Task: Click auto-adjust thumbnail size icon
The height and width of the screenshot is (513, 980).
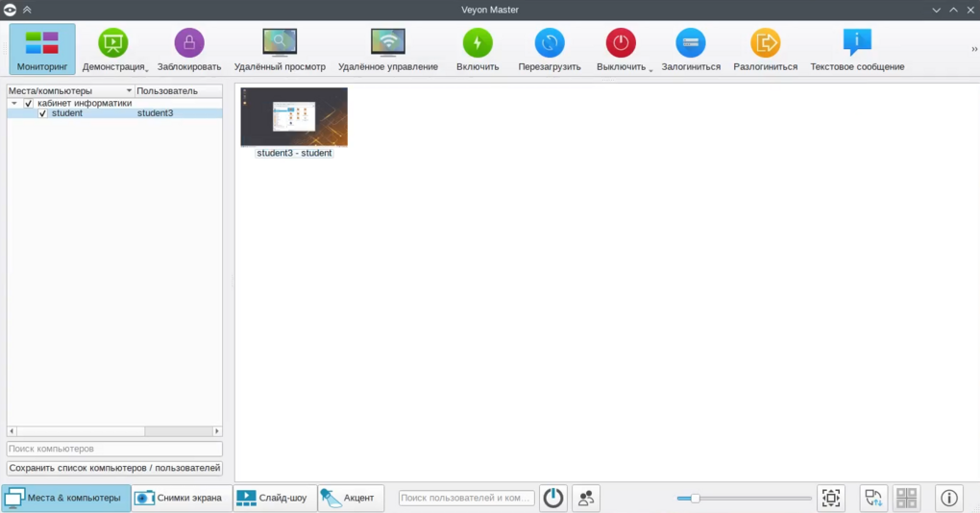Action: click(831, 498)
